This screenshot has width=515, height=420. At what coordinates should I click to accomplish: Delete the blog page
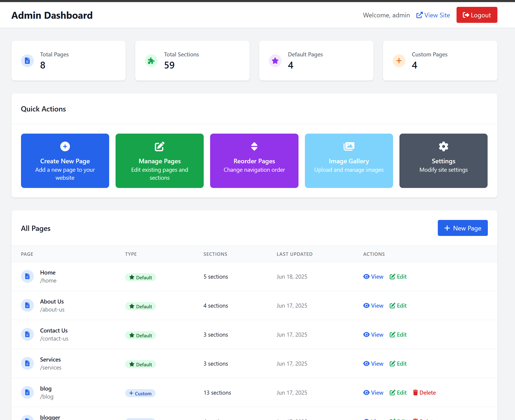(x=424, y=393)
